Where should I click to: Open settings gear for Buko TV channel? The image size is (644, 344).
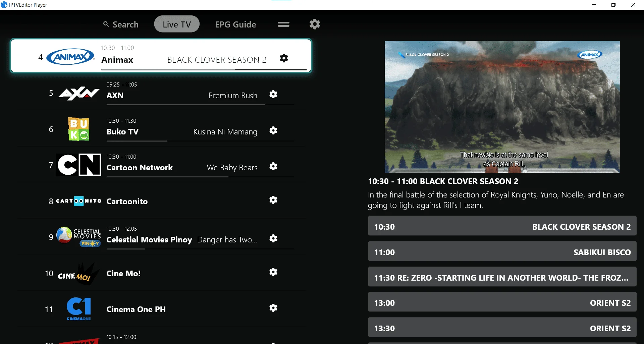pos(273,130)
